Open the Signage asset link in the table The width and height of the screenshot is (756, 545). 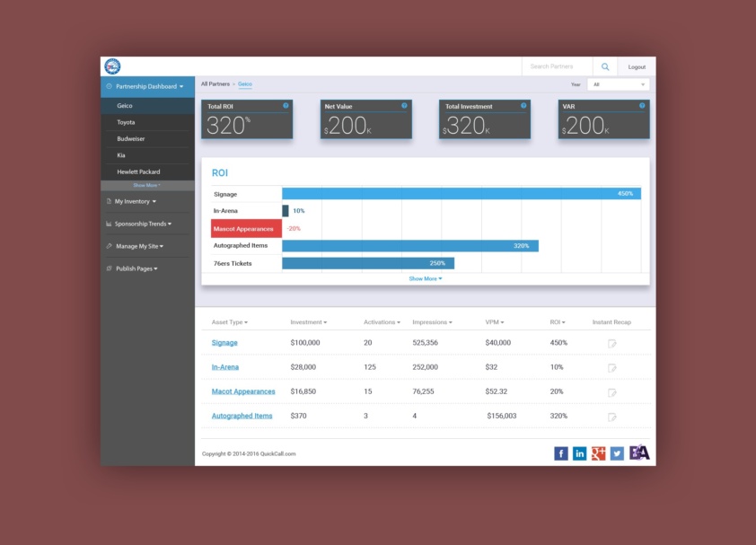tap(224, 342)
